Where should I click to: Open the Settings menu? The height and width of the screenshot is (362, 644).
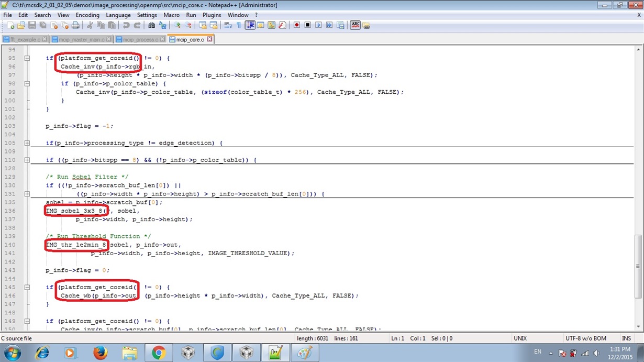pos(147,15)
